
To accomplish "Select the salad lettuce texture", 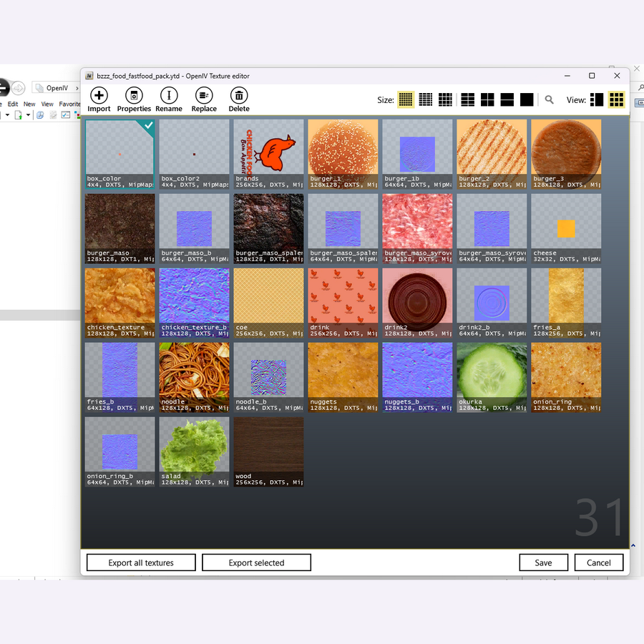I will (x=194, y=452).
